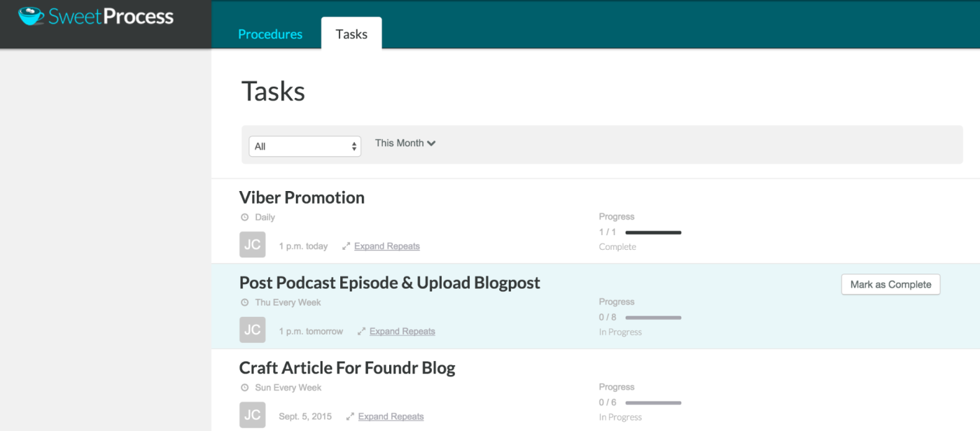Click clock icon beside Daily schedule
The image size is (980, 431).
click(x=244, y=218)
